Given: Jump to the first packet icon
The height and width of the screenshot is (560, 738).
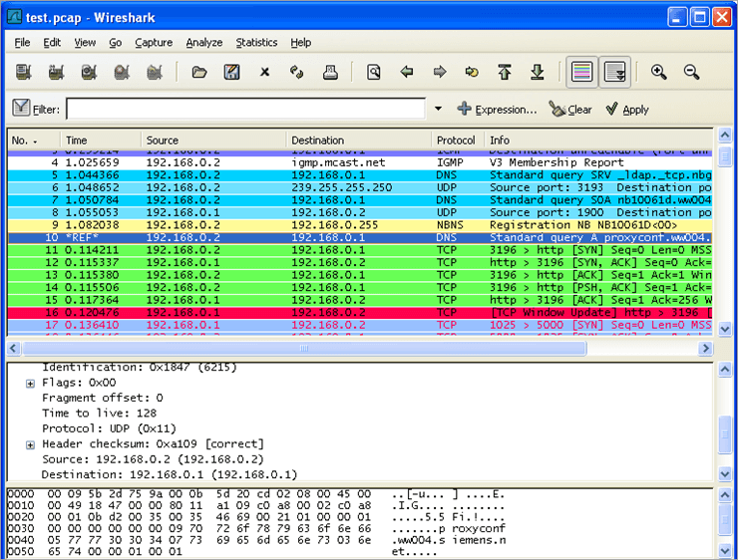Looking at the screenshot, I should tap(505, 72).
